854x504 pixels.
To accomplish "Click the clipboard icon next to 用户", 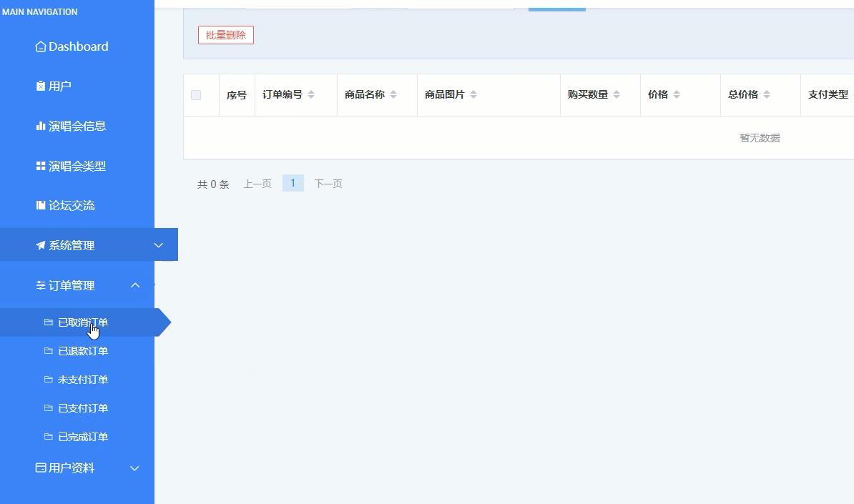I will pyautogui.click(x=40, y=86).
